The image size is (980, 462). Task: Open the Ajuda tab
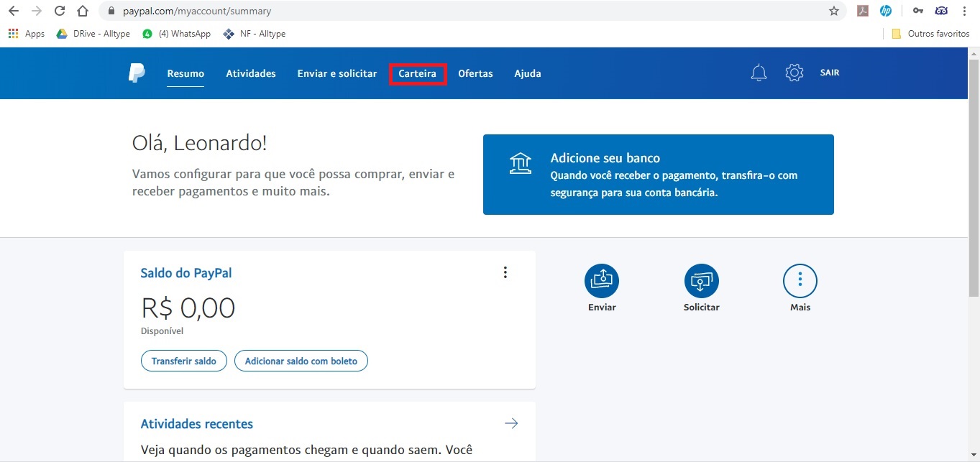[x=528, y=73]
